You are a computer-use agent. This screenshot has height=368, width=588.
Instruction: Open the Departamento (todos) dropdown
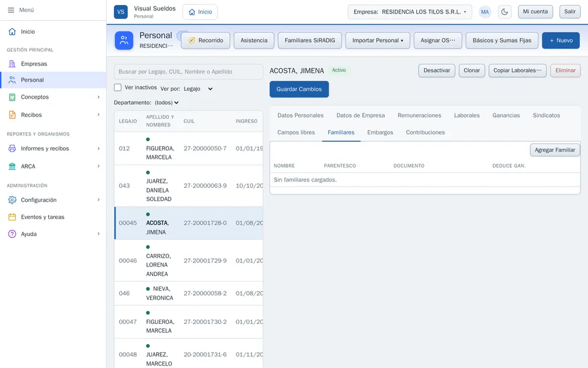point(167,102)
